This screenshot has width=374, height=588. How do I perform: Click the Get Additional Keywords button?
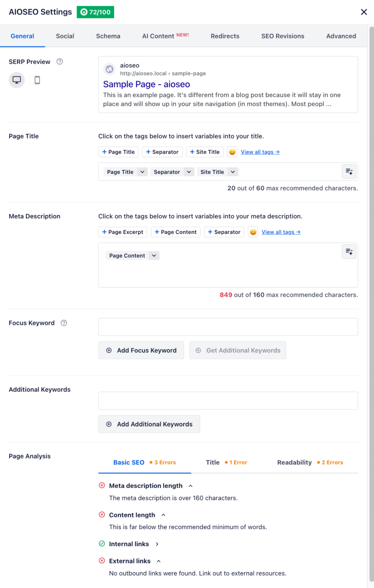(238, 350)
